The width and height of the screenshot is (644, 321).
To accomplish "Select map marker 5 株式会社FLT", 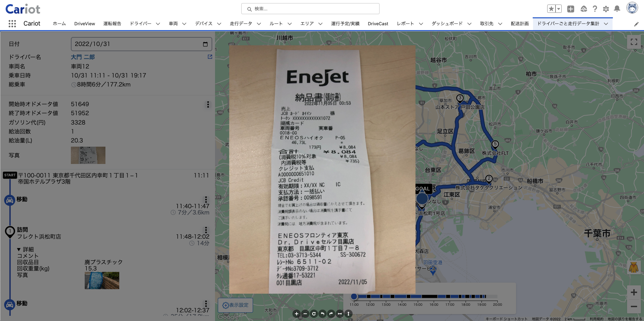I will pyautogui.click(x=495, y=145).
